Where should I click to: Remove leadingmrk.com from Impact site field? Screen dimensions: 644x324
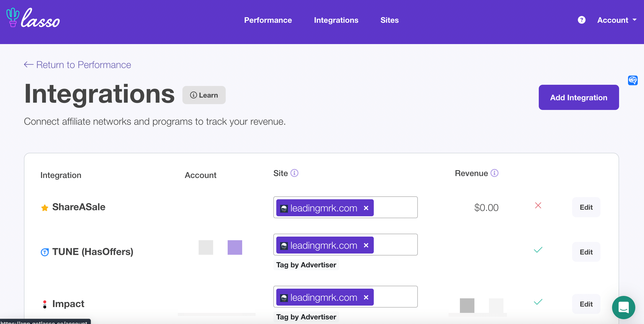point(366,297)
